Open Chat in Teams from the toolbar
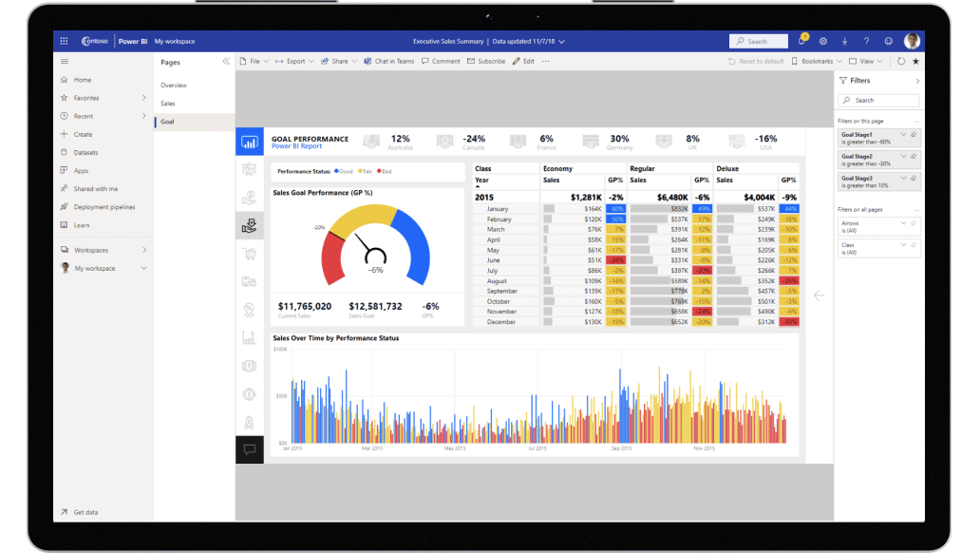Viewport: 980px width, 553px height. (387, 61)
